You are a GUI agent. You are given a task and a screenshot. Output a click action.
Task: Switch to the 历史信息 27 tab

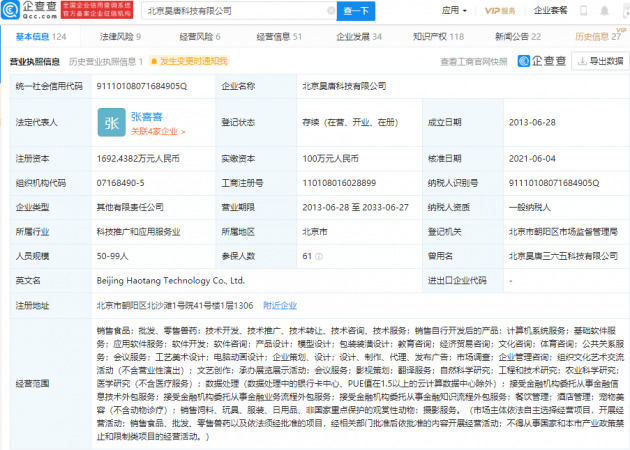(598, 37)
